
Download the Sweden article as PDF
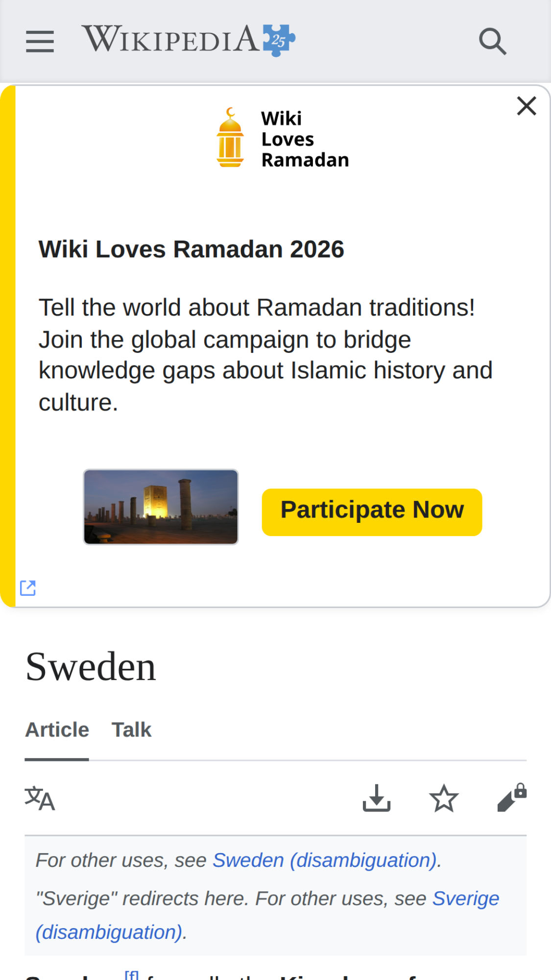click(376, 798)
